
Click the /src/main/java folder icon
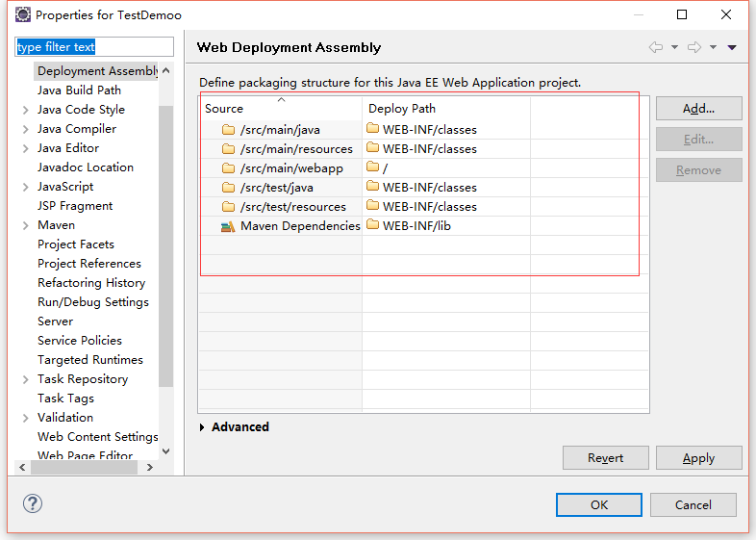[x=228, y=130]
